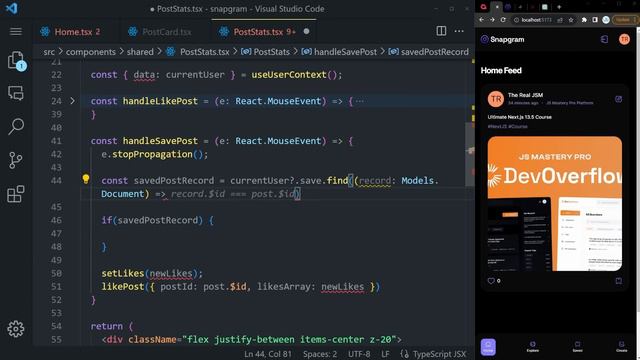640x360 pixels.
Task: Click the PostStats symbol breadcrumb
Action: point(265,52)
